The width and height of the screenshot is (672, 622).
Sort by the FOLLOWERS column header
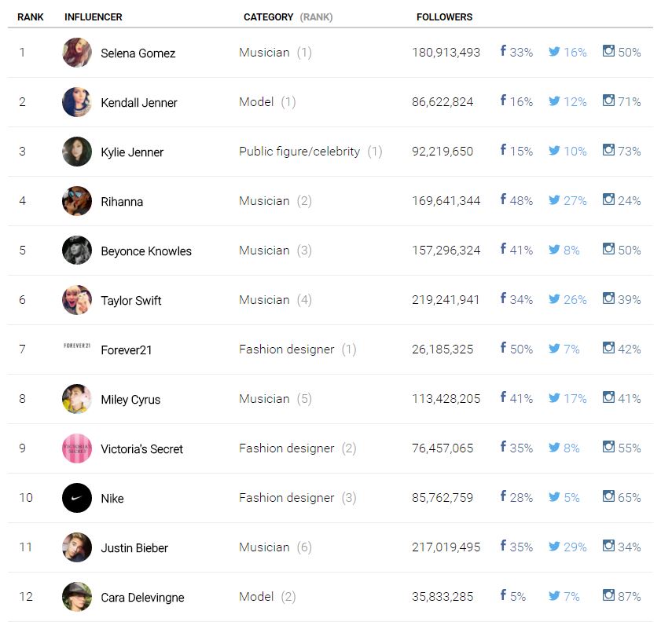(444, 16)
